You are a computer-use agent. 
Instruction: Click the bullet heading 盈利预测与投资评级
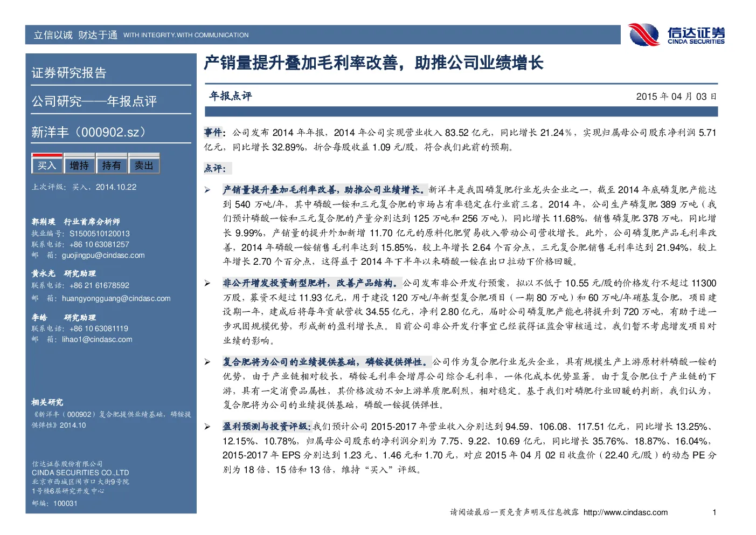tap(267, 427)
